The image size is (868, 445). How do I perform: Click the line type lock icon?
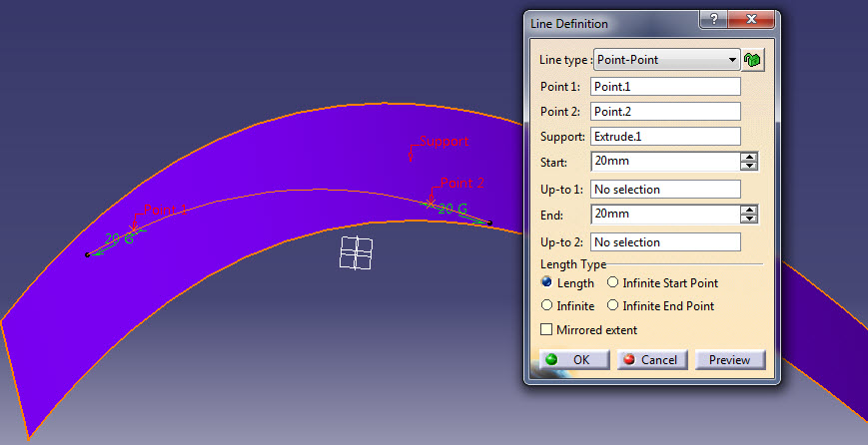tap(752, 60)
